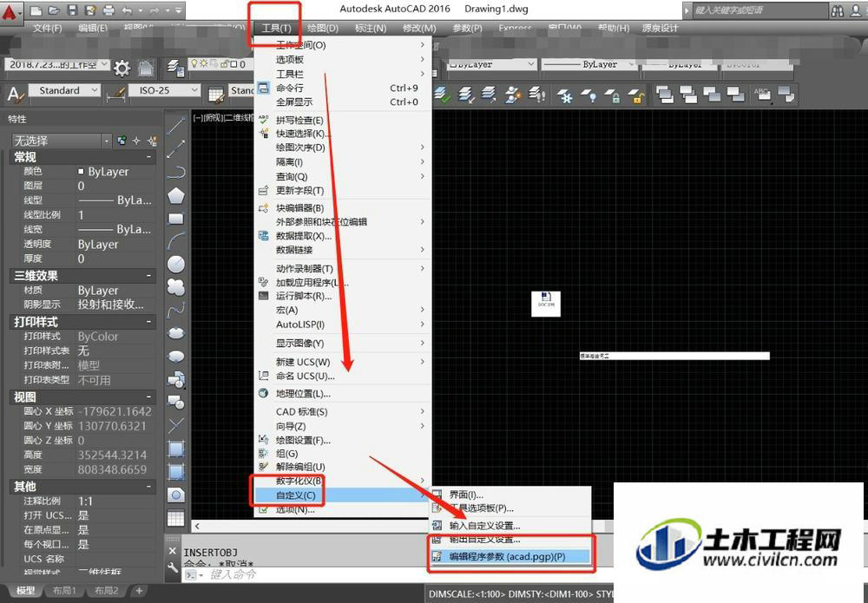This screenshot has height=603, width=868.
Task: Click the Plot printer icon
Action: click(108, 10)
